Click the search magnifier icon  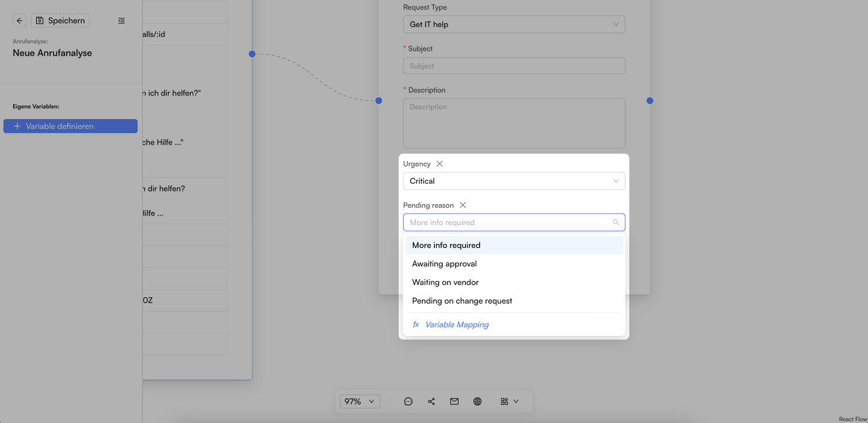[x=615, y=222]
